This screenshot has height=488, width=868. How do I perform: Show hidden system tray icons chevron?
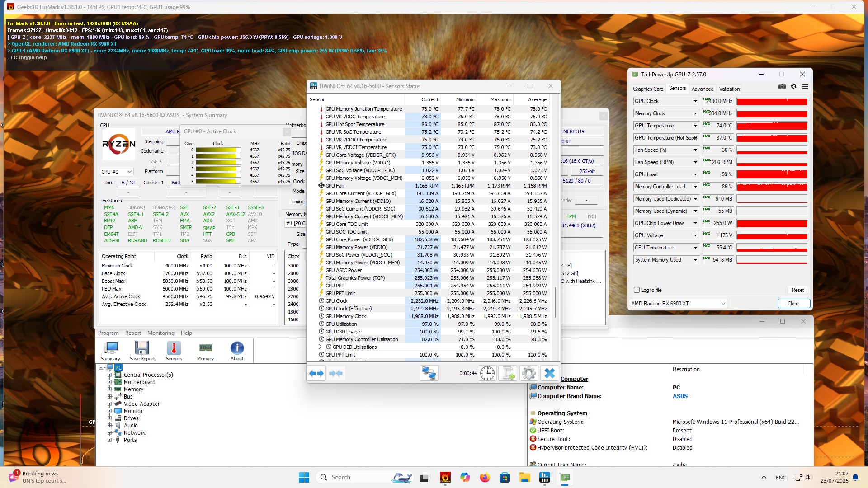764,477
